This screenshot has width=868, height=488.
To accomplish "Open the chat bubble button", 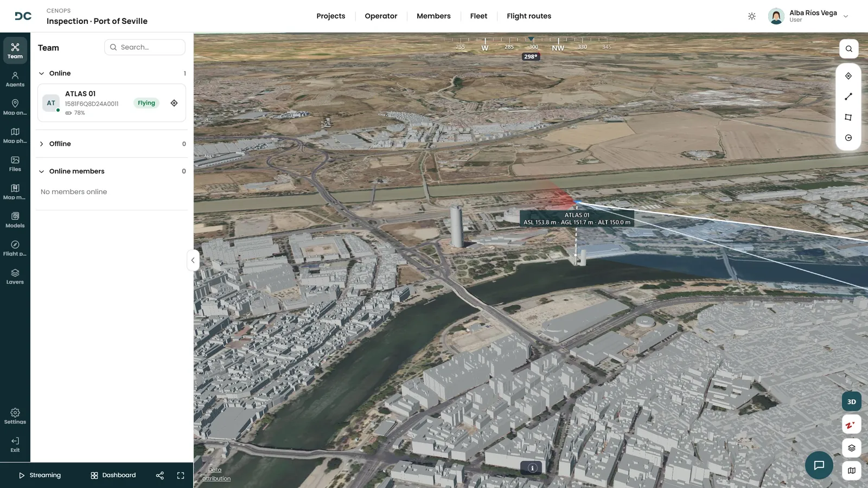I will tap(819, 465).
